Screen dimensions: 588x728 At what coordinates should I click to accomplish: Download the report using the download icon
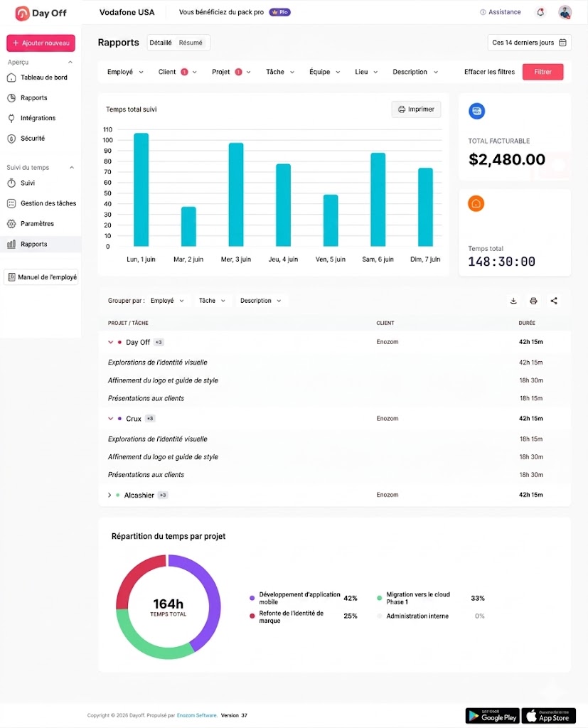click(513, 301)
